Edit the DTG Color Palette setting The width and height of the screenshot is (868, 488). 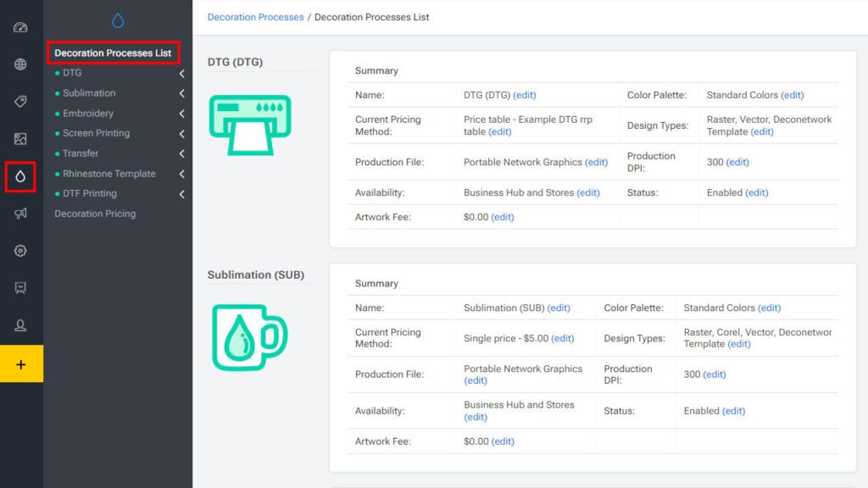coord(792,96)
